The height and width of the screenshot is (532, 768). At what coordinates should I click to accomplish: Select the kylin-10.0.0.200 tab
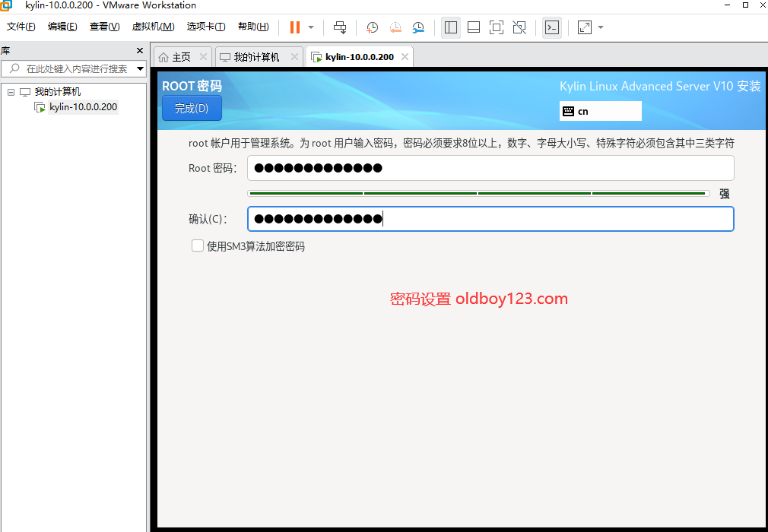tap(359, 57)
